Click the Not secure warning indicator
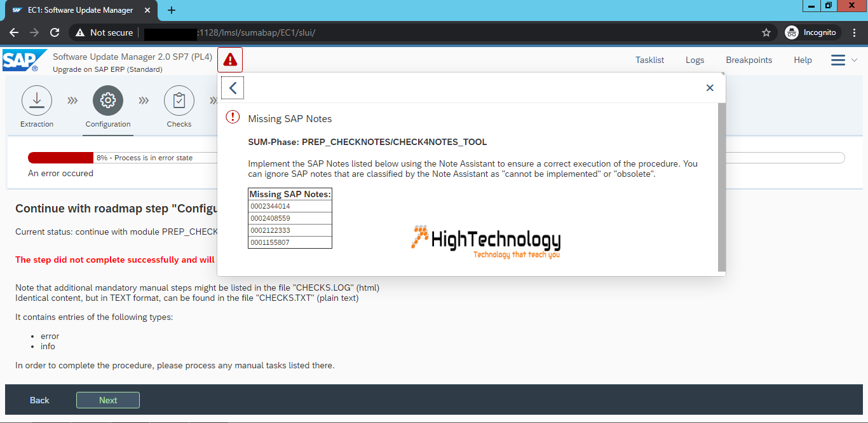The image size is (868, 423). (104, 32)
